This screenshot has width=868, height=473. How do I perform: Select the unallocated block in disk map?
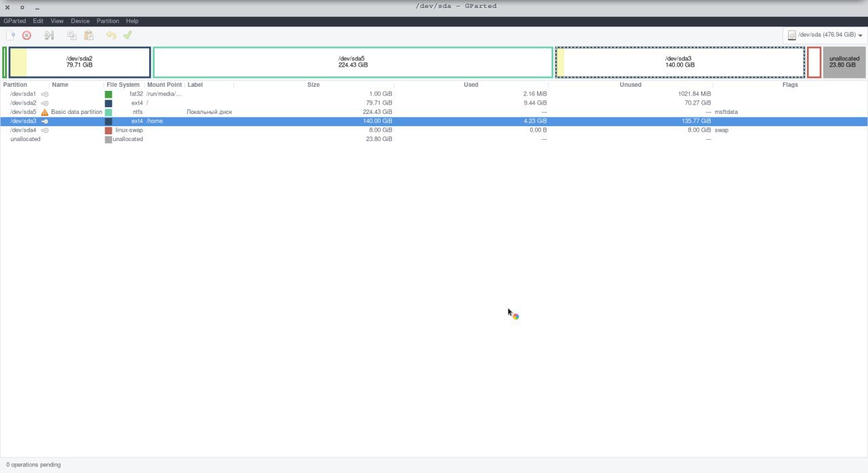(844, 62)
